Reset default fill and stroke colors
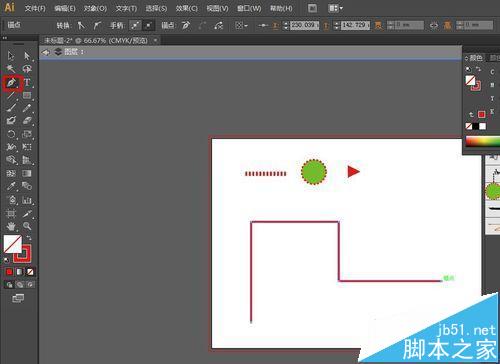This screenshot has height=364, width=500. (x=6, y=260)
